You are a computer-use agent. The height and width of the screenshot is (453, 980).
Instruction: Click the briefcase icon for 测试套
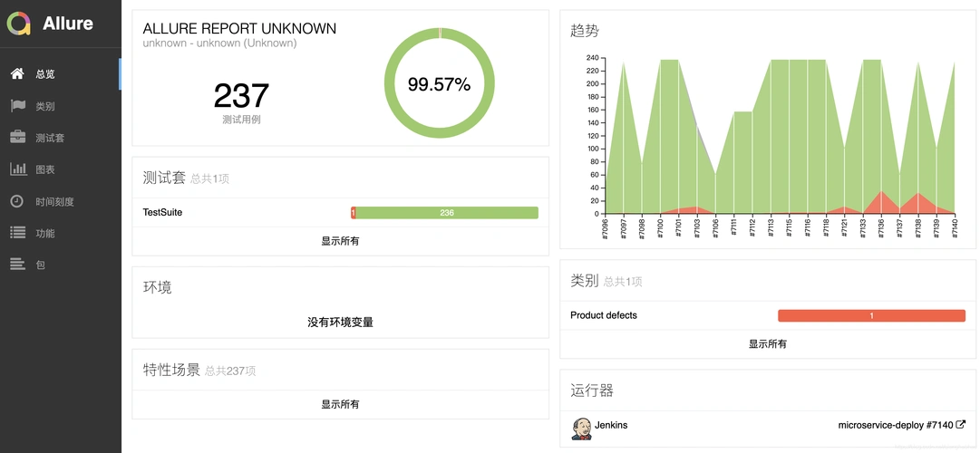17,138
